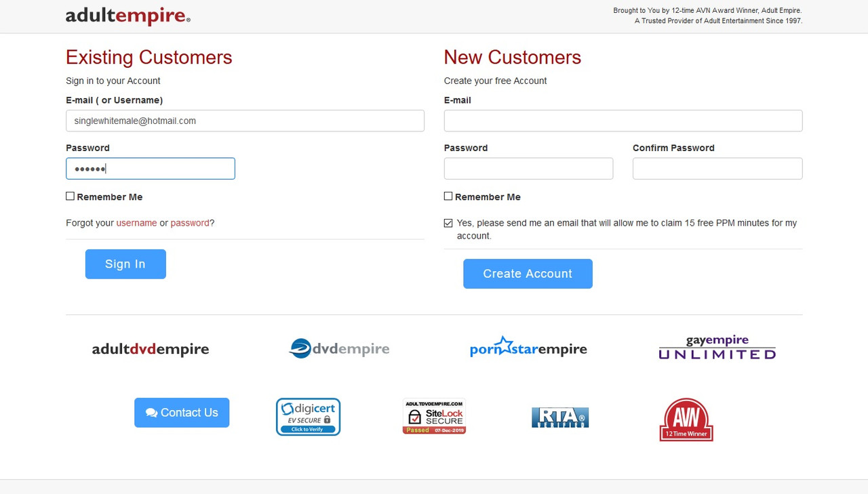Focus the new customer E-mail field
Viewport: 868px width, 494px height.
tap(623, 121)
